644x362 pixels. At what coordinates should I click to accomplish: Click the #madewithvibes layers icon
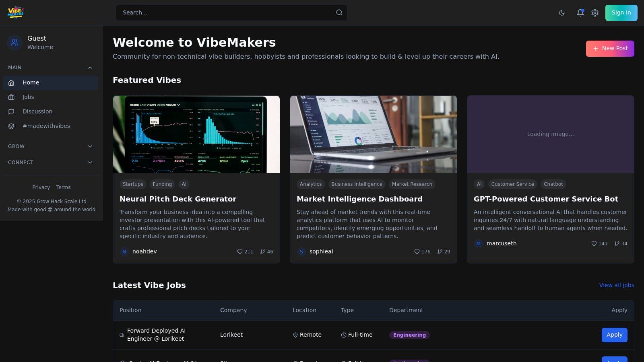(x=11, y=126)
